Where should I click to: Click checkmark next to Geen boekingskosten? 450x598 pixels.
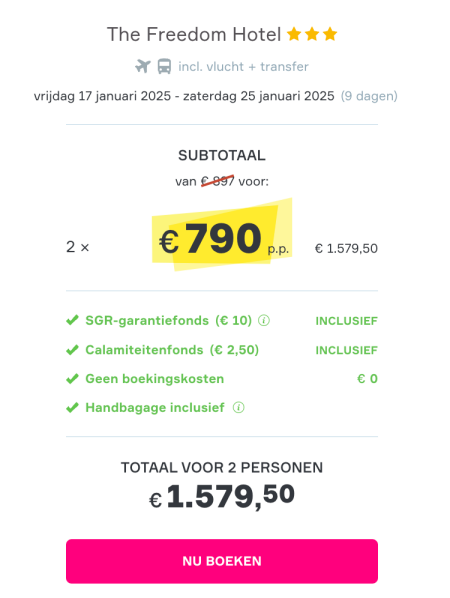pyautogui.click(x=72, y=379)
